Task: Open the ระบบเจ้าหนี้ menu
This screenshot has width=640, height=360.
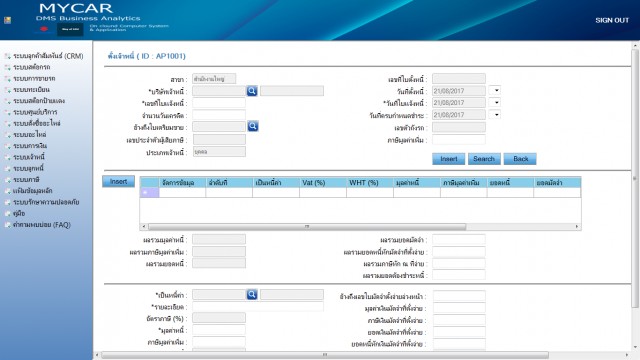Action: point(29,157)
